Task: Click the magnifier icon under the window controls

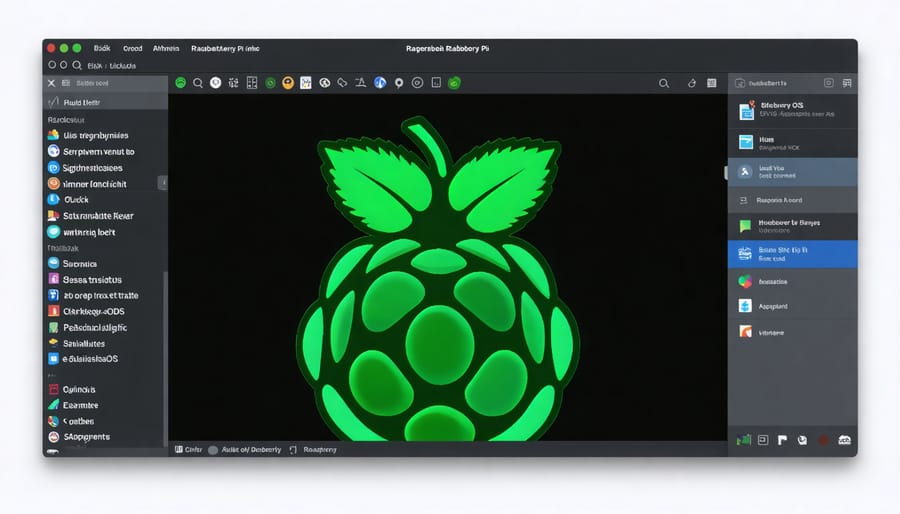Action: (x=76, y=65)
